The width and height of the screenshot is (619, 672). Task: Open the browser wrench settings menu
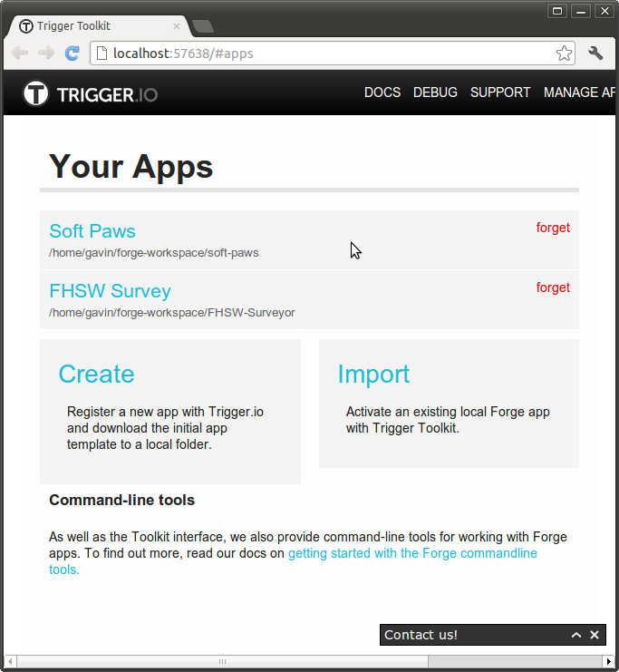(x=595, y=54)
